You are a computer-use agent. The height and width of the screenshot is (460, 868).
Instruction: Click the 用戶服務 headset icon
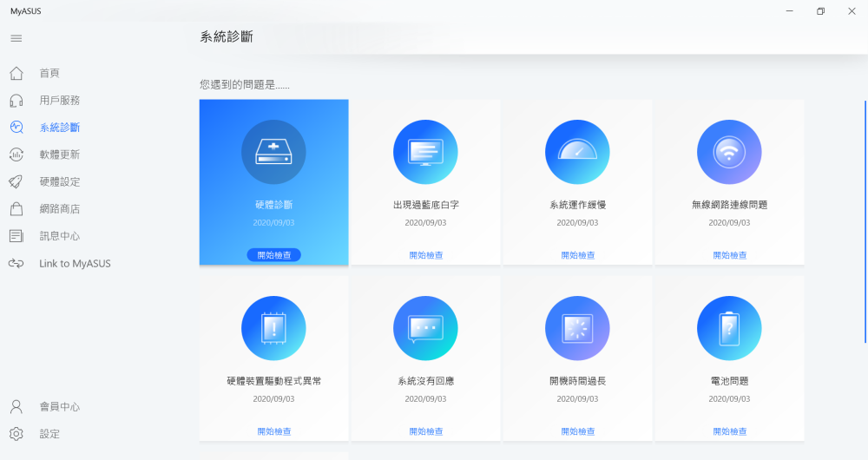[x=16, y=100]
